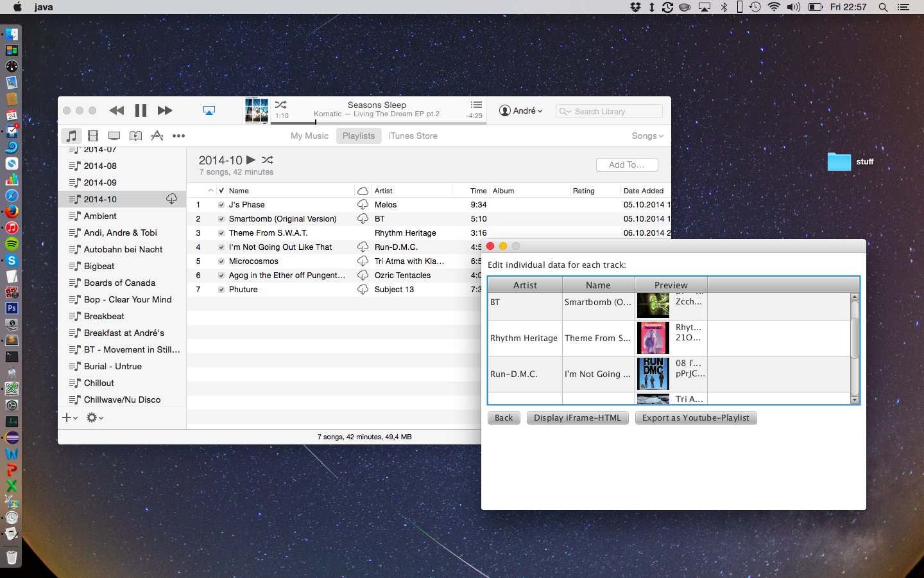Open the Dropbox menu bar icon

(x=636, y=7)
